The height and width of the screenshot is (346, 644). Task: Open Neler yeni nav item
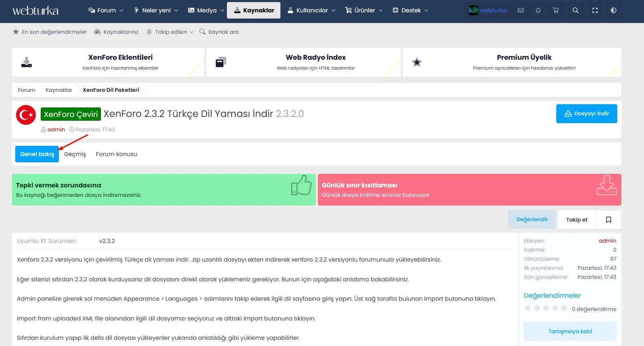pos(152,10)
